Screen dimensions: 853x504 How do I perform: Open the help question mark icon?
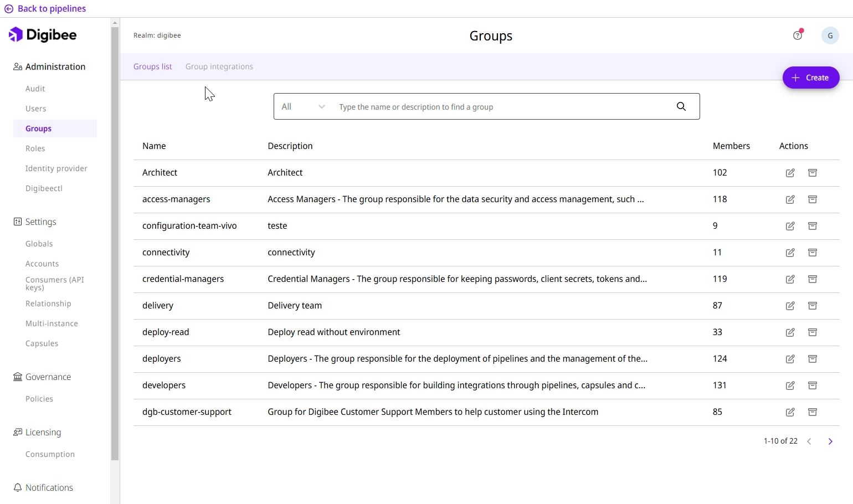click(797, 35)
